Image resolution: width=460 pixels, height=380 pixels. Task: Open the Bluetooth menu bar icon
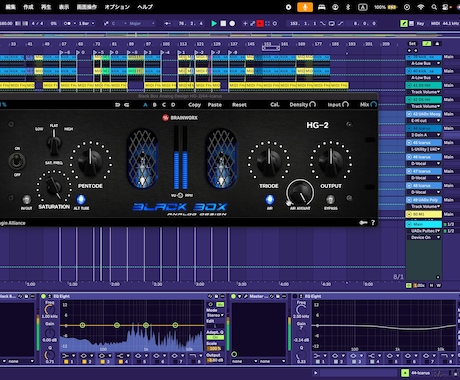pyautogui.click(x=348, y=7)
